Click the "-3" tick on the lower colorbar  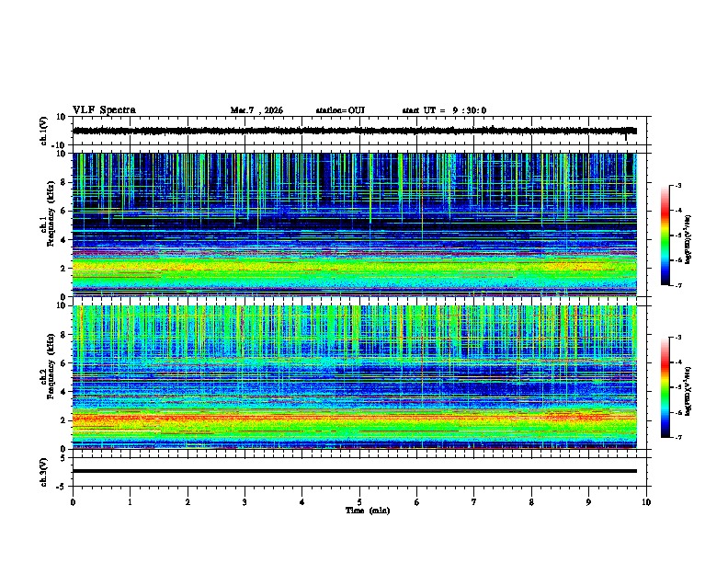(x=678, y=338)
